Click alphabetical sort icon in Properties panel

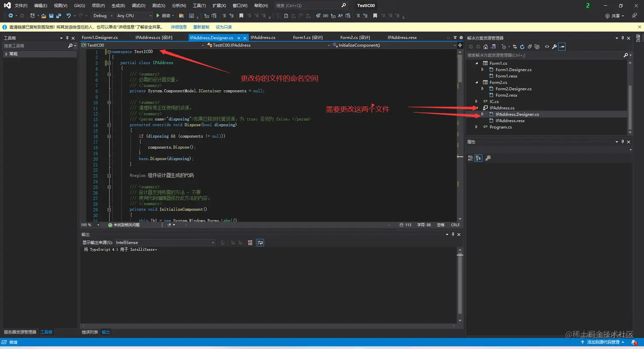tap(478, 158)
